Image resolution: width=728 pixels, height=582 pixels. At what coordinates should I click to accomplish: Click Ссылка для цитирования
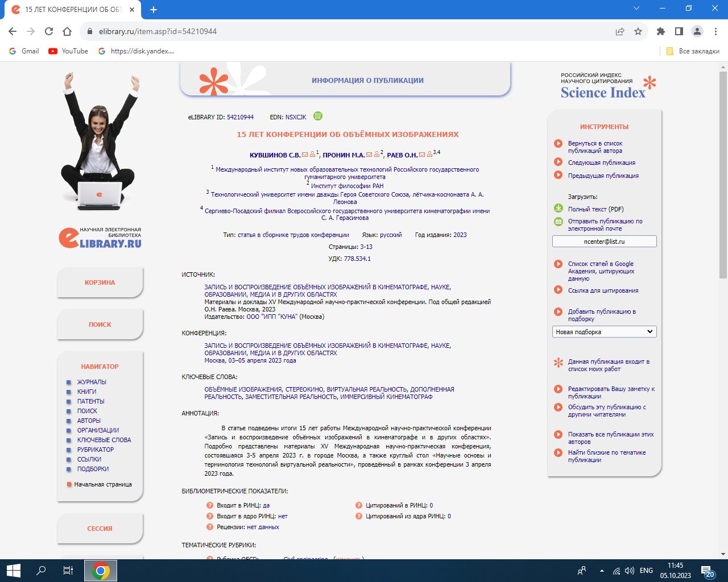pos(603,290)
